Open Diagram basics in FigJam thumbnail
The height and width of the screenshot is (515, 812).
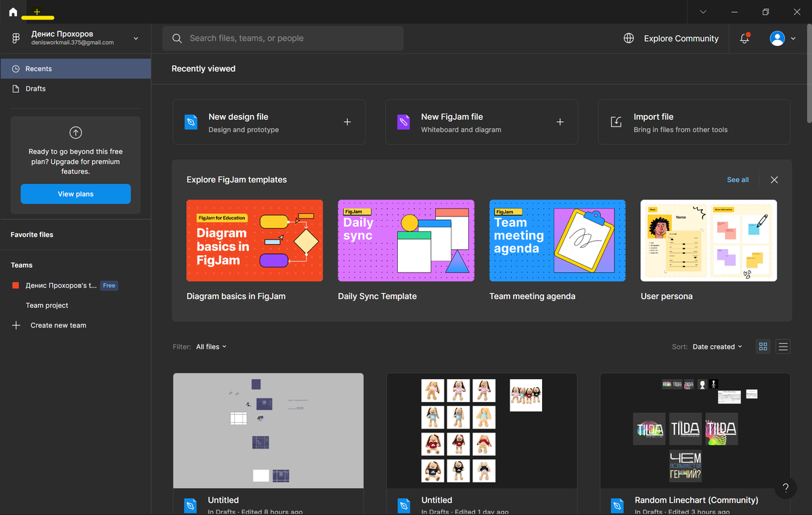click(x=254, y=240)
